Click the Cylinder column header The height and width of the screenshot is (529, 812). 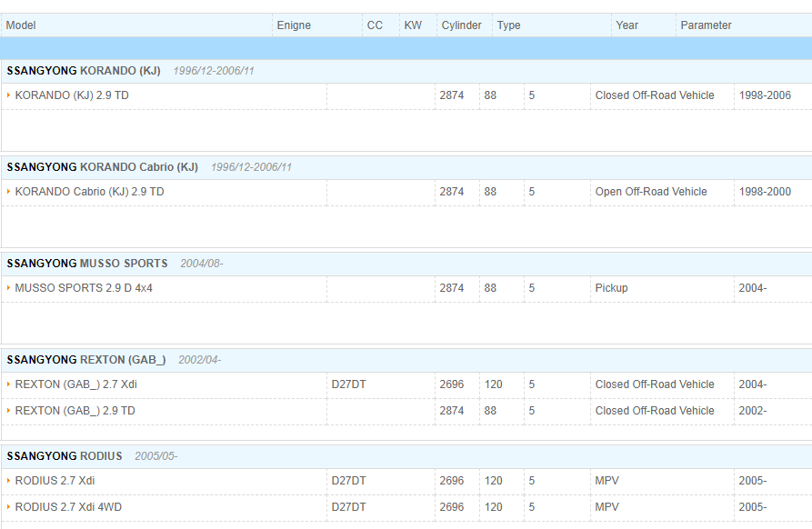[x=461, y=25]
